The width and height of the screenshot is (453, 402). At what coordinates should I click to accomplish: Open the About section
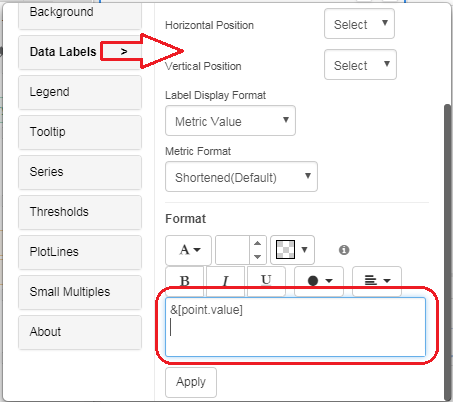pyautogui.click(x=80, y=332)
